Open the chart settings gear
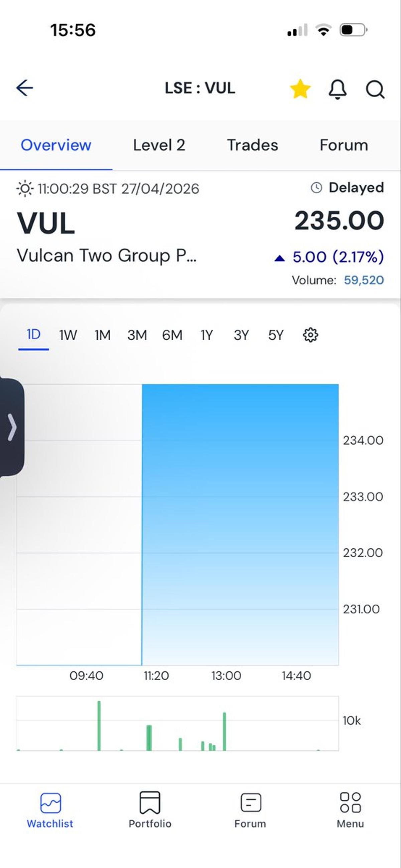 [310, 335]
